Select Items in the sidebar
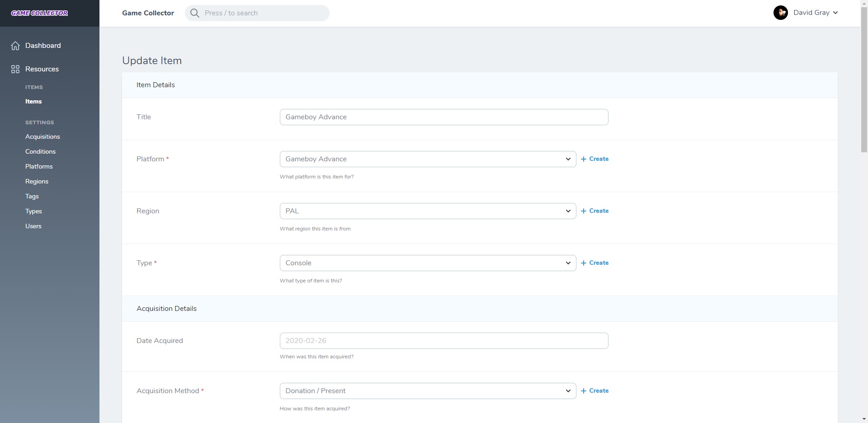Screen dimensions: 868x423 33,102
